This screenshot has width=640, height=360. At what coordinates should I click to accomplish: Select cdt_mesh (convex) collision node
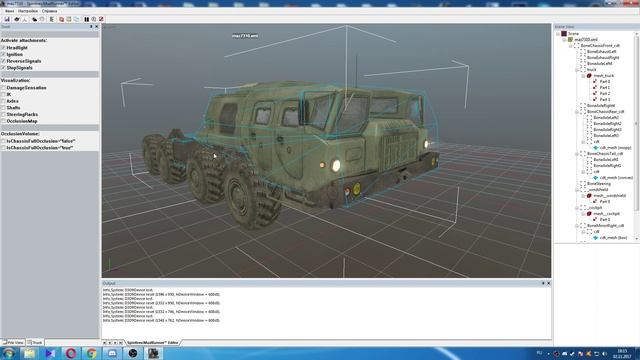[x=616, y=178]
